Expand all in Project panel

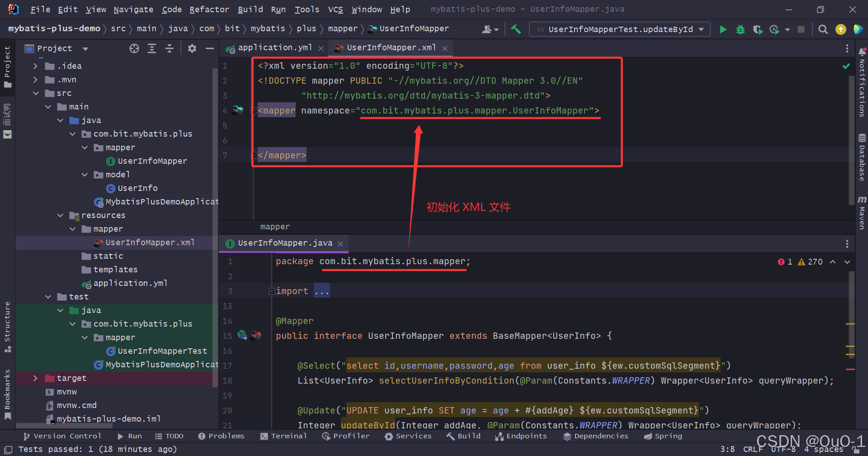152,48
